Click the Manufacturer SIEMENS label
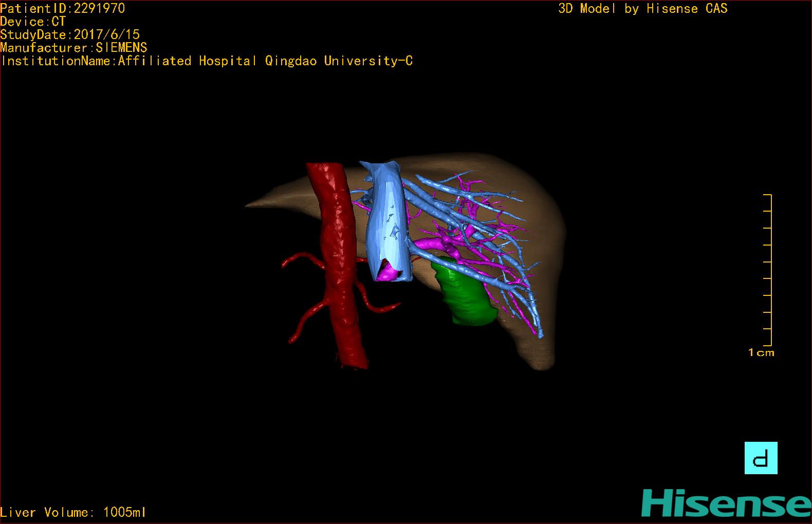This screenshot has height=524, width=812. [x=73, y=48]
